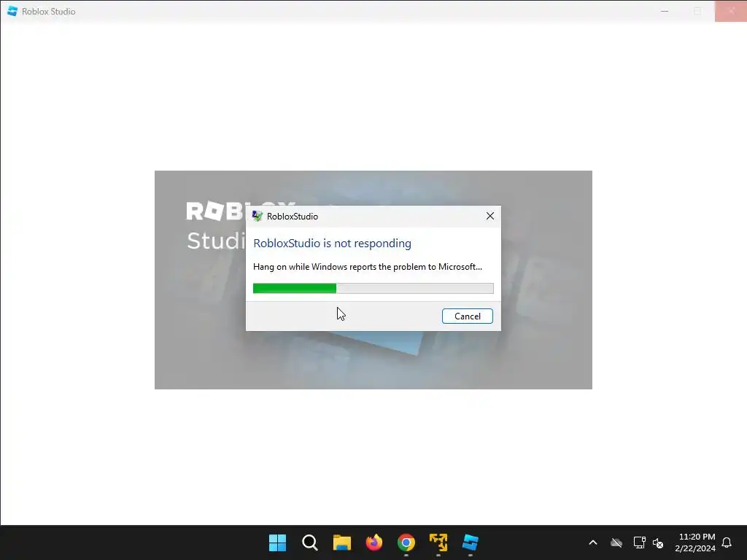Open the notifications bell
The width and height of the screenshot is (747, 560).
pos(727,542)
